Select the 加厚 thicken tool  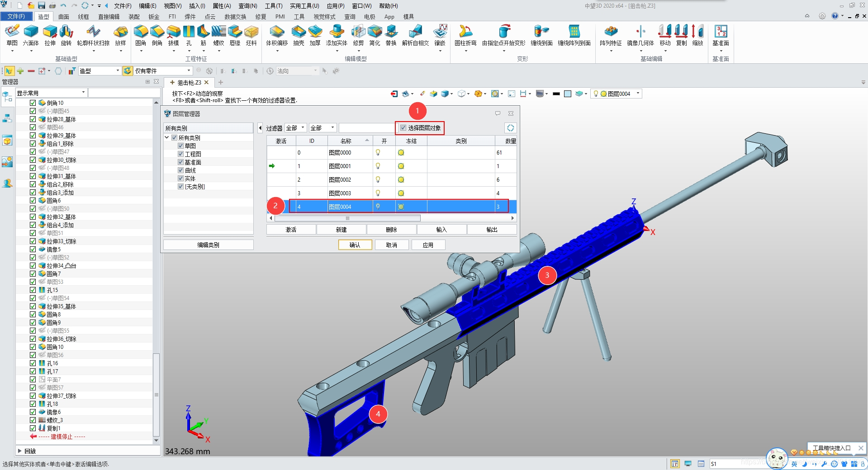[x=315, y=35]
